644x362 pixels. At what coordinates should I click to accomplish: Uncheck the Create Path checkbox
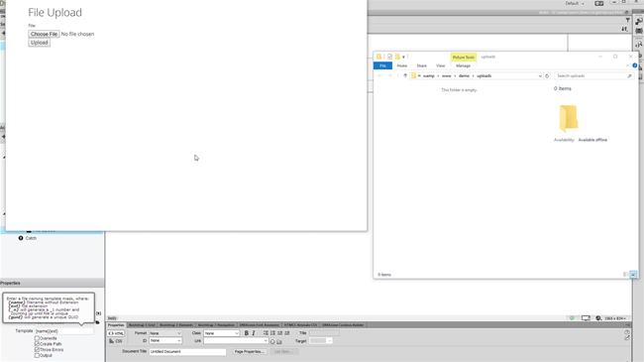(x=37, y=344)
